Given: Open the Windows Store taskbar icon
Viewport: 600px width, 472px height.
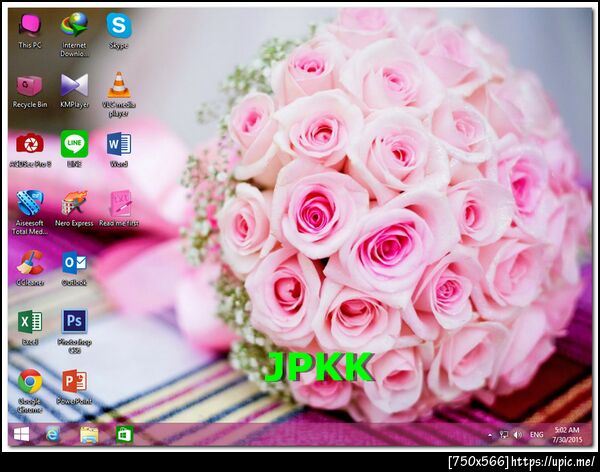Looking at the screenshot, I should pos(124,434).
